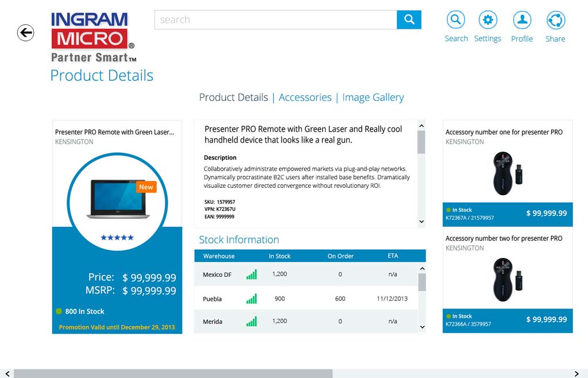Click the back arrow icon
The width and height of the screenshot is (588, 378).
pyautogui.click(x=25, y=33)
